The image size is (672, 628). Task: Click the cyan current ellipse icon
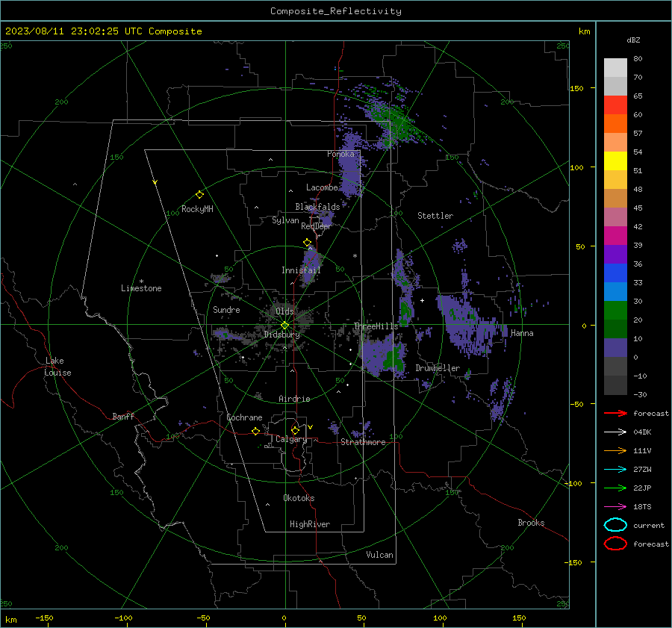click(615, 525)
